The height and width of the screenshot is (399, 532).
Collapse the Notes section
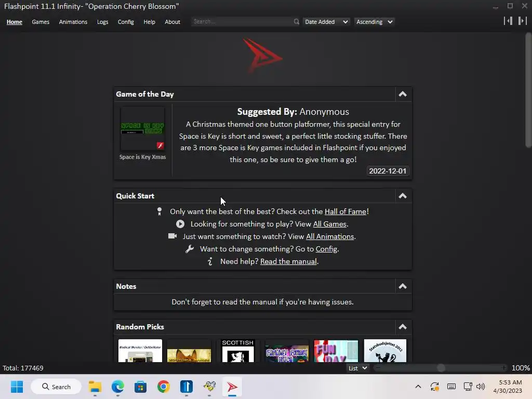pyautogui.click(x=403, y=286)
